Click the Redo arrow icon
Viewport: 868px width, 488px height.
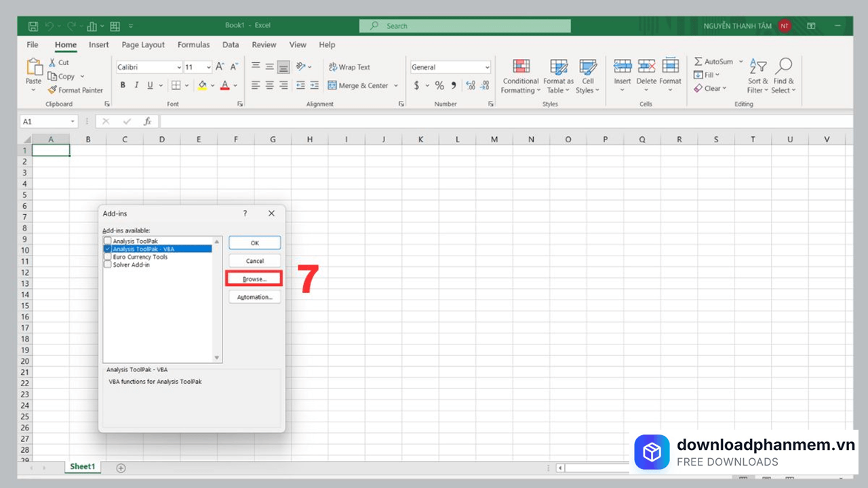pos(71,26)
